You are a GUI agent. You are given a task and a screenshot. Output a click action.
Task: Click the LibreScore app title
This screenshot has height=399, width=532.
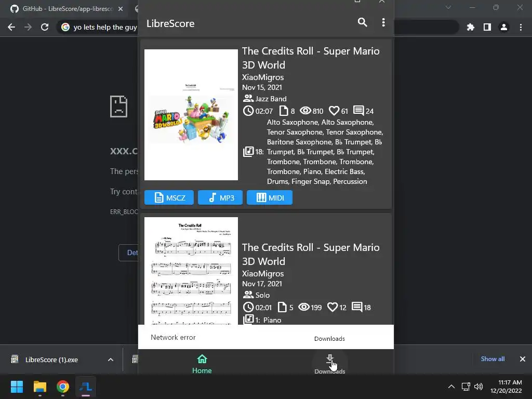pyautogui.click(x=170, y=23)
